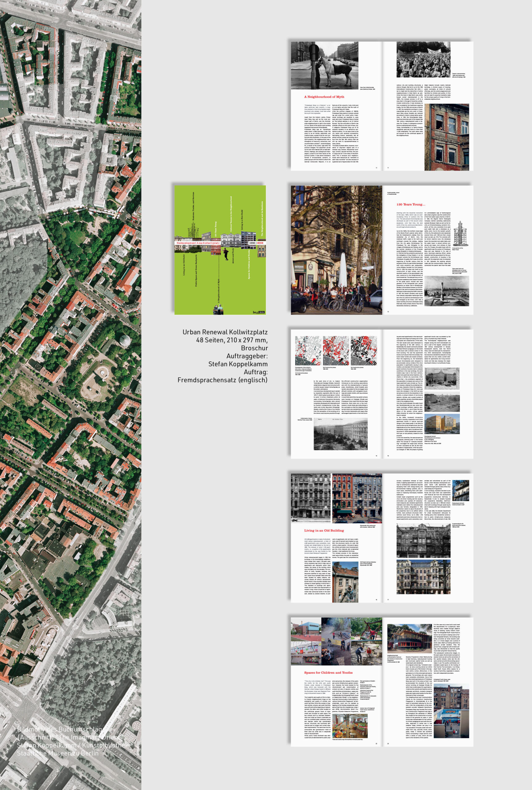Select the leftmost red construction-phase map
This screenshot has height=790, width=532.
(308, 351)
